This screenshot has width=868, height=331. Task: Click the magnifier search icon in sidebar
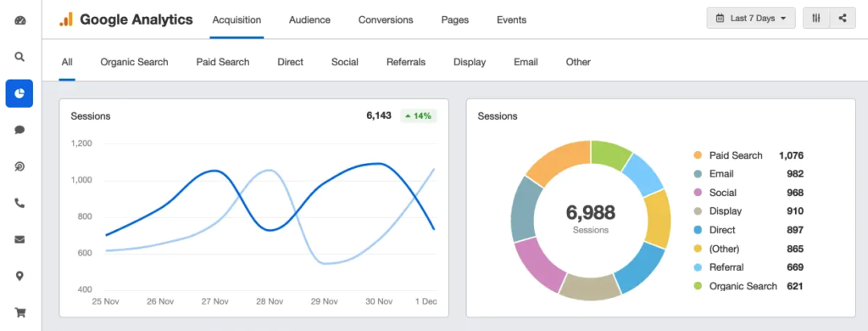(20, 57)
